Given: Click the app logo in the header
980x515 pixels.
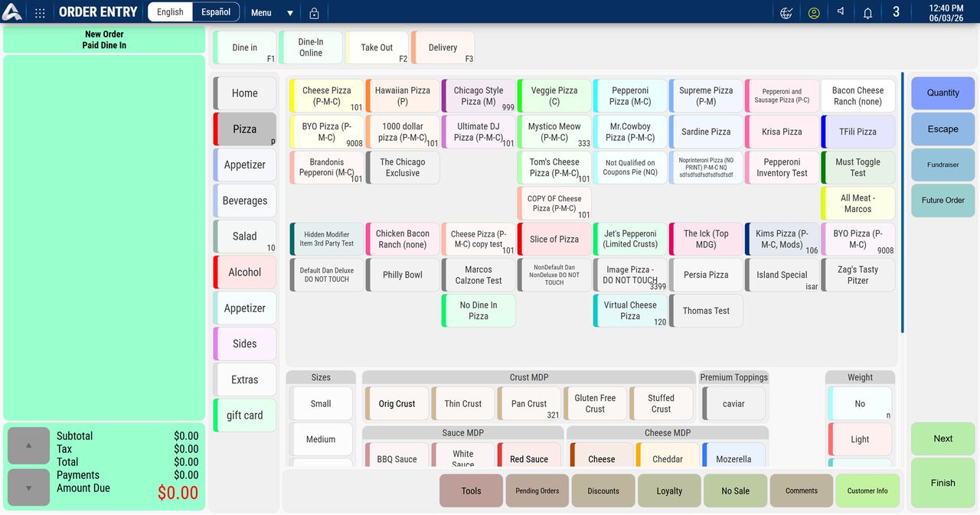Looking at the screenshot, I should pyautogui.click(x=12, y=12).
